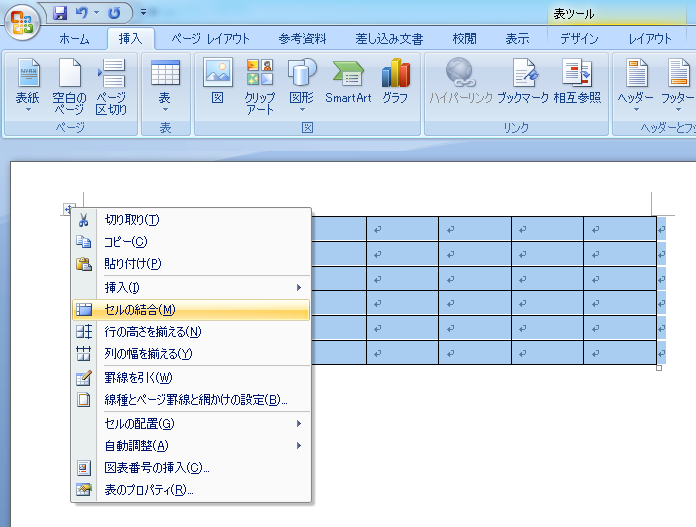
Task: Expand the 図形 shapes gallery
Action: pos(301,84)
